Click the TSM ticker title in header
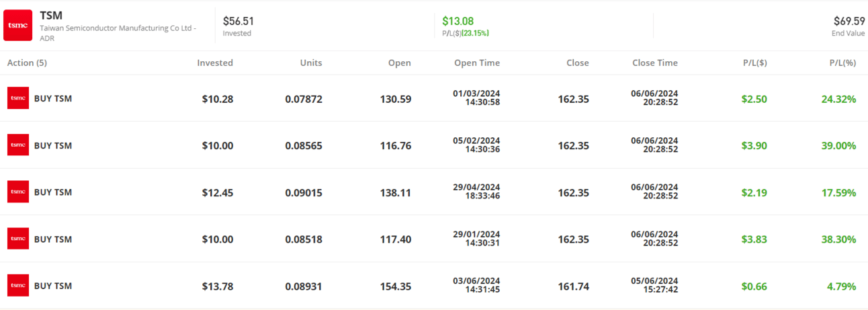Screen dimensions: 868x310 tap(51, 15)
